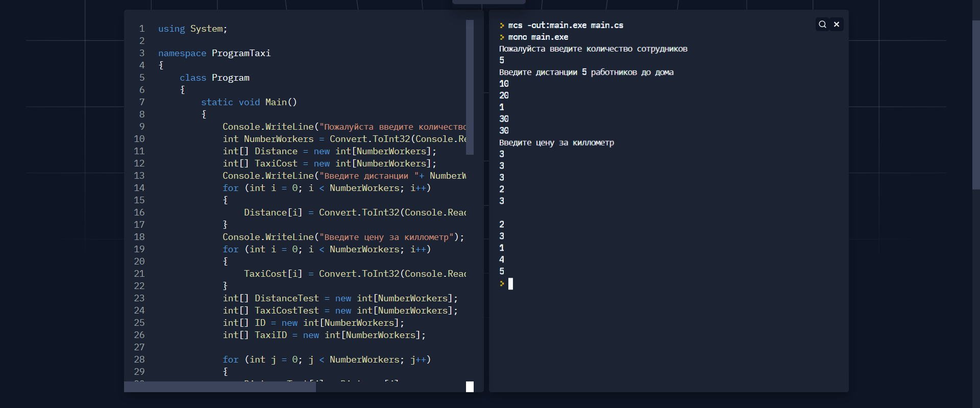Click 'namespace ProgramTaxi' on line 3
This screenshot has height=408, width=980.
[x=214, y=53]
